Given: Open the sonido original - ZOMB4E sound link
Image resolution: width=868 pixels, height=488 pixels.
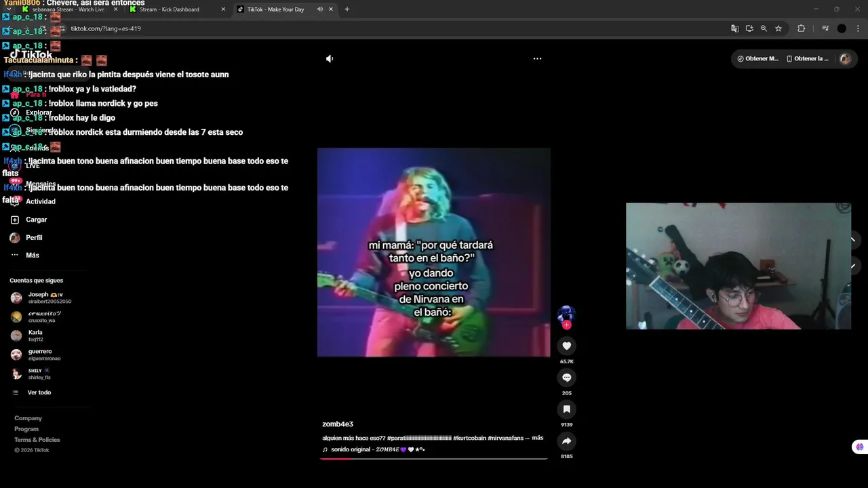Looking at the screenshot, I should pos(378,449).
